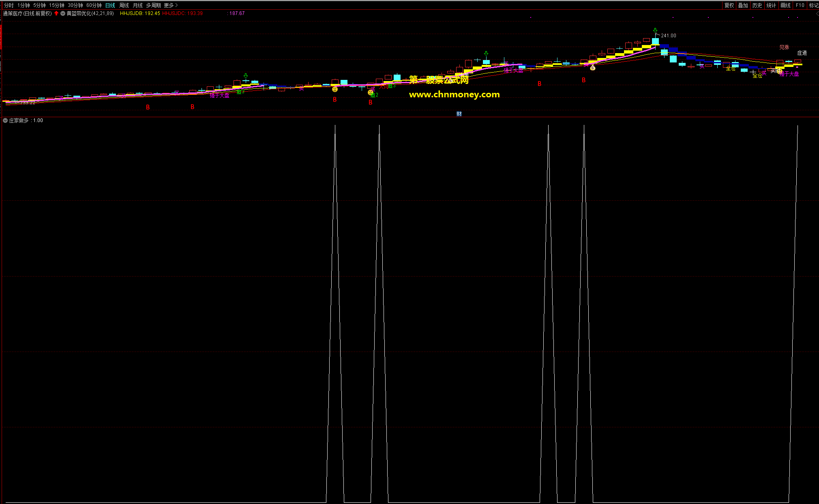The height and width of the screenshot is (504, 819).
Task: Click the magenta 187.67 value
Action: (237, 13)
